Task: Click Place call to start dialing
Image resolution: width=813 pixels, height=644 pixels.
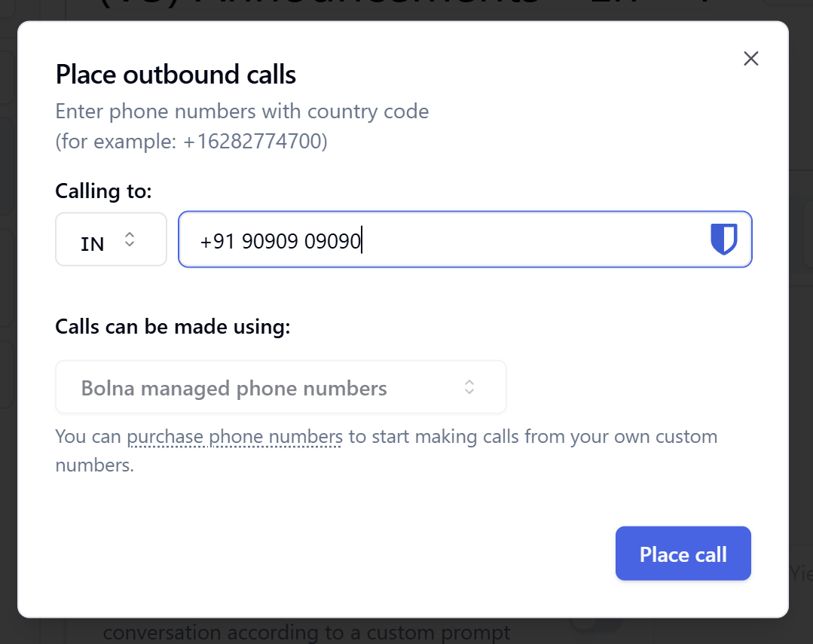Action: point(683,553)
